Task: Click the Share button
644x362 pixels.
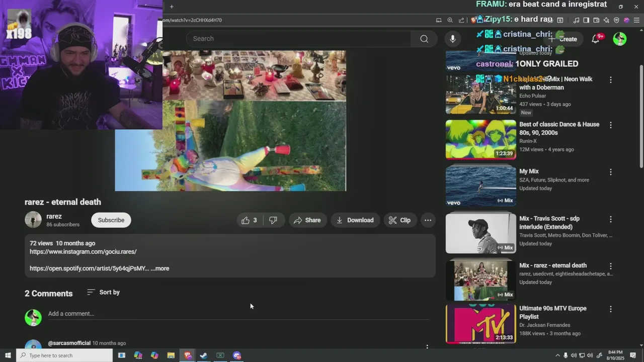Action: tap(307, 220)
